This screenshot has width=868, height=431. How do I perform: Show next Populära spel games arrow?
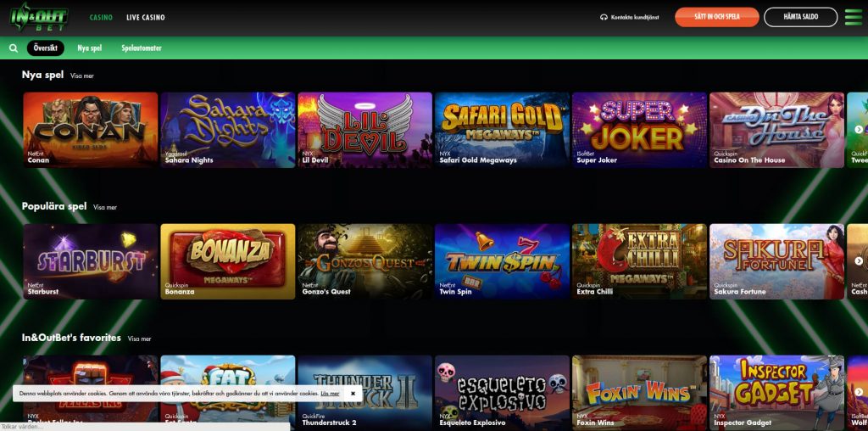coord(859,261)
